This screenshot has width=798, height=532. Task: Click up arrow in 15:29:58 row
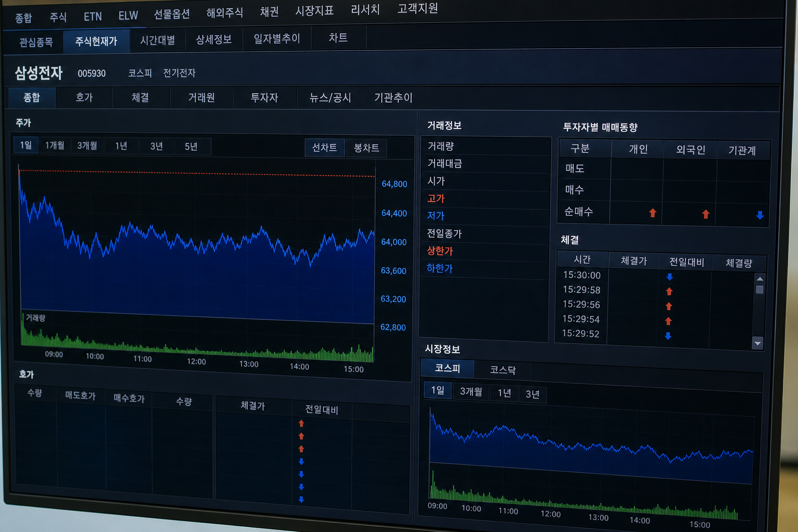pyautogui.click(x=669, y=291)
